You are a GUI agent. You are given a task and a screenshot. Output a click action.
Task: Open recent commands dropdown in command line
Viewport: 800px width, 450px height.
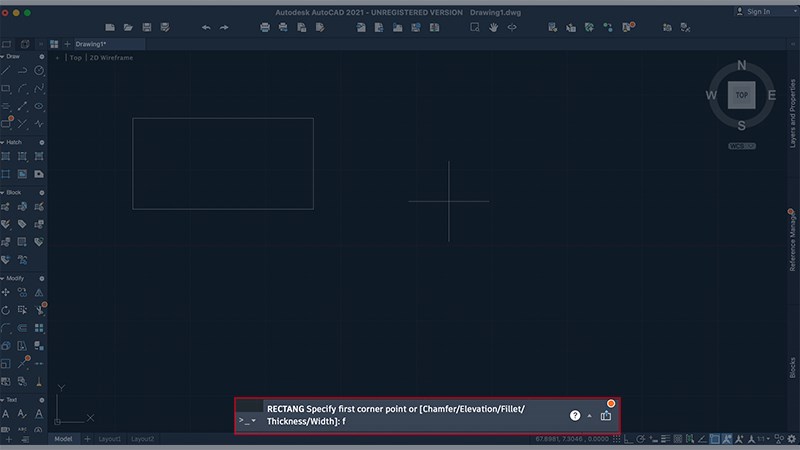coord(247,420)
